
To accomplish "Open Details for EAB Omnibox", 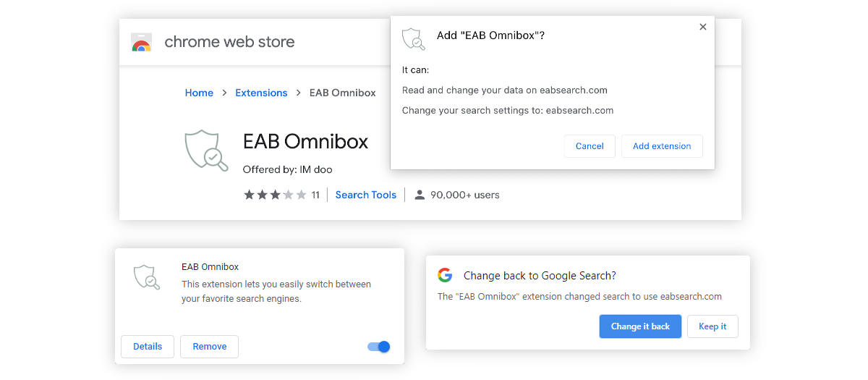I will [x=148, y=347].
